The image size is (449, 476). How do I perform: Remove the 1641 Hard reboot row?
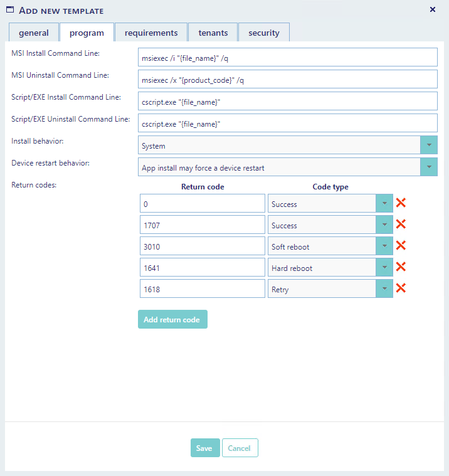coord(401,267)
